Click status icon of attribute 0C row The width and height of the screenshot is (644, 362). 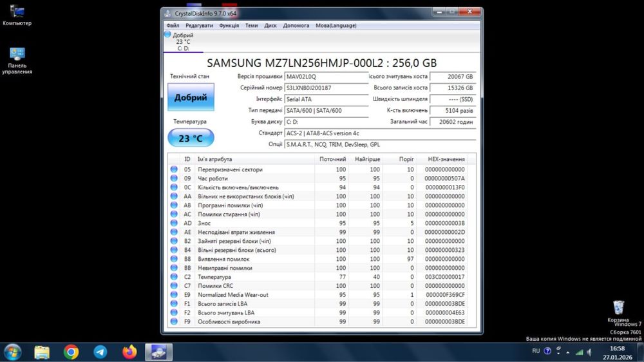point(174,187)
